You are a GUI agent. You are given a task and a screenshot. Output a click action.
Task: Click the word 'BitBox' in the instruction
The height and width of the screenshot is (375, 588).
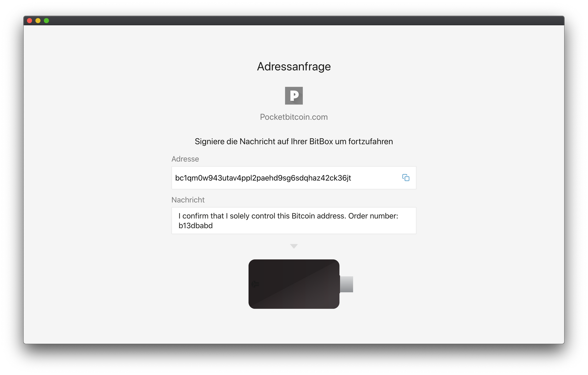pyautogui.click(x=321, y=142)
